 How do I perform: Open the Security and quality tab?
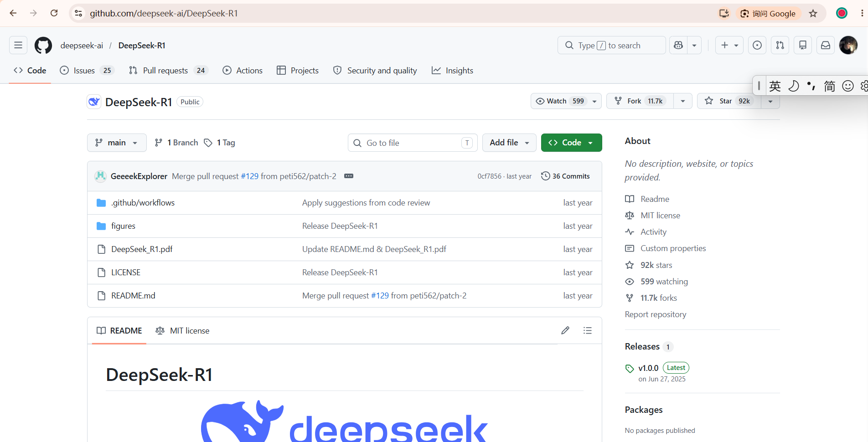click(375, 70)
